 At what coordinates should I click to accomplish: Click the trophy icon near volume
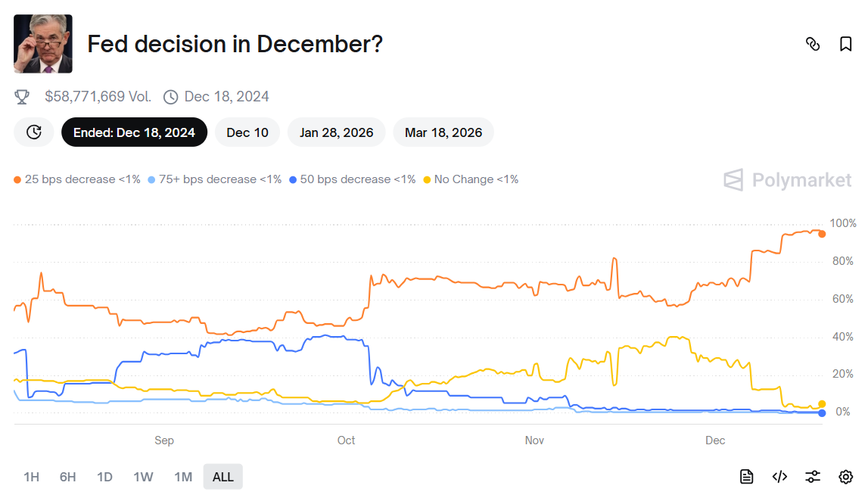tap(22, 97)
